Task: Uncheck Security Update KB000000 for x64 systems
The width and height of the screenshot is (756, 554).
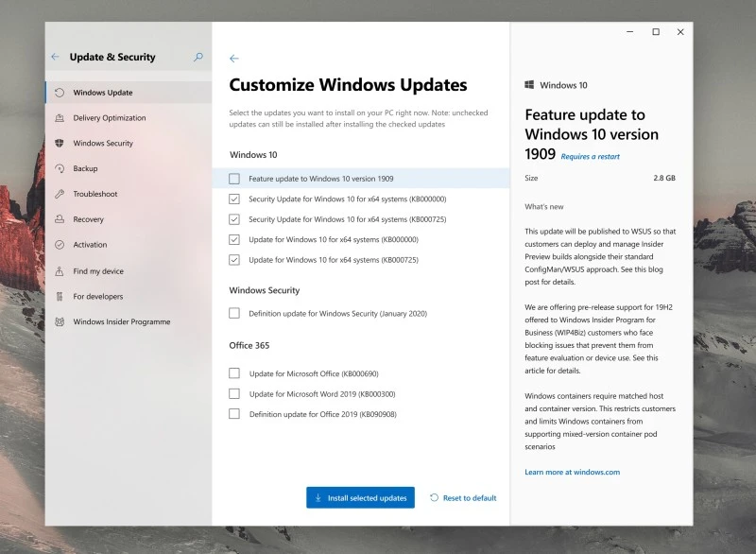Action: pos(232,199)
